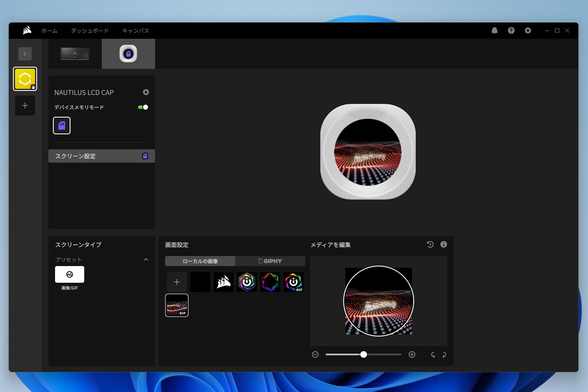This screenshot has height=392, width=588.
Task: Toggle デバイスメモリモード switch
Action: [x=143, y=107]
